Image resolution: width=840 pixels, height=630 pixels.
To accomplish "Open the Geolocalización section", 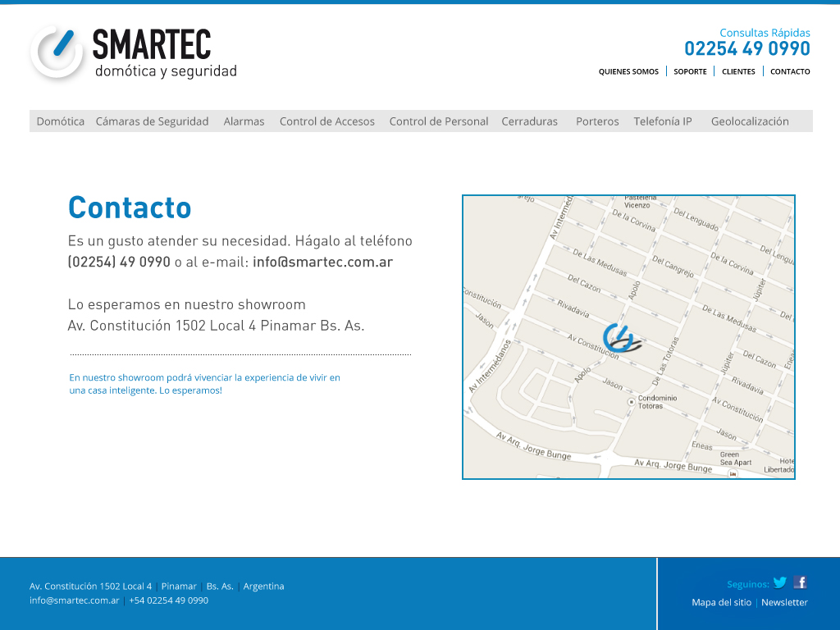I will coord(750,121).
